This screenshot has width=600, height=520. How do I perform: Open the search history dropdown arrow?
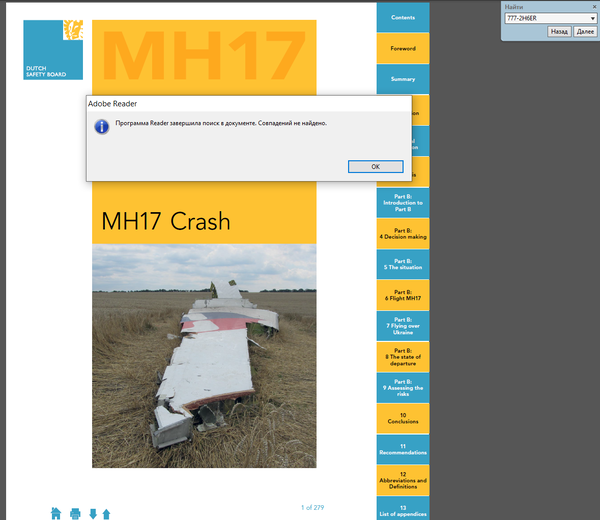click(x=592, y=18)
